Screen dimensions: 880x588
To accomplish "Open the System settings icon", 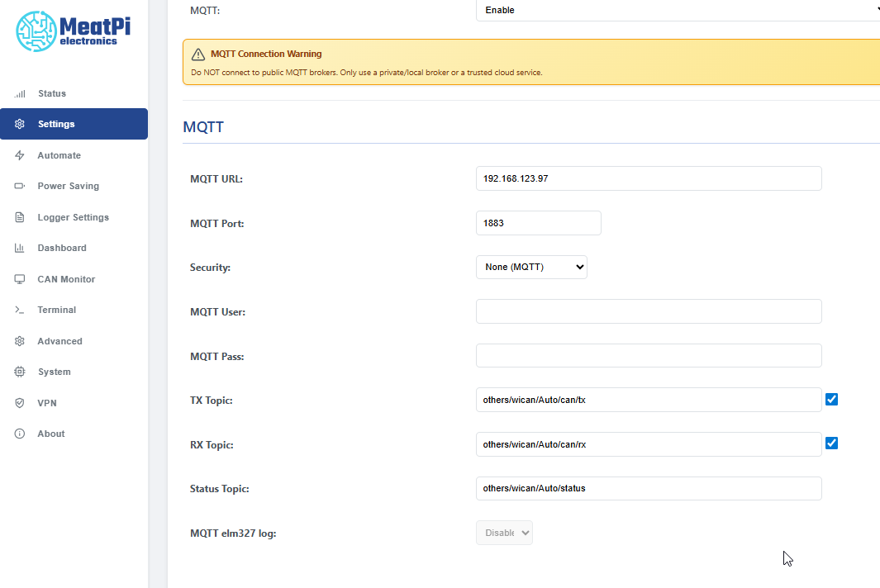I will (x=20, y=372).
